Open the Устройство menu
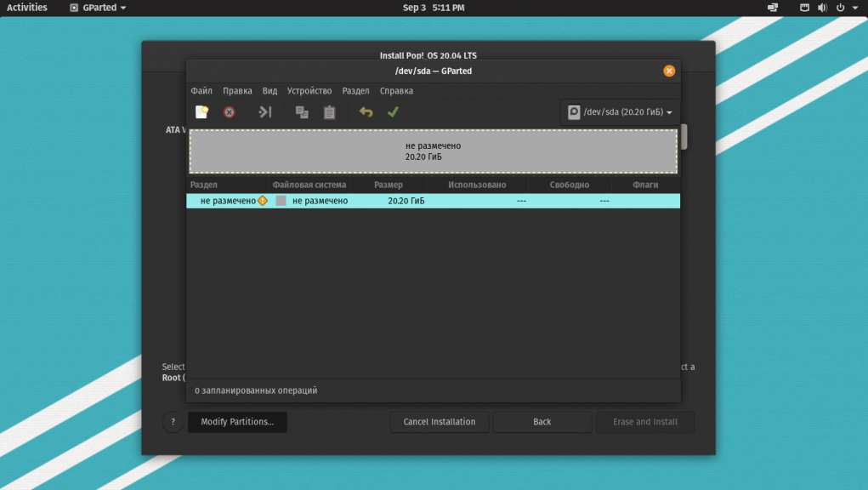Image resolution: width=868 pixels, height=490 pixels. click(x=309, y=91)
